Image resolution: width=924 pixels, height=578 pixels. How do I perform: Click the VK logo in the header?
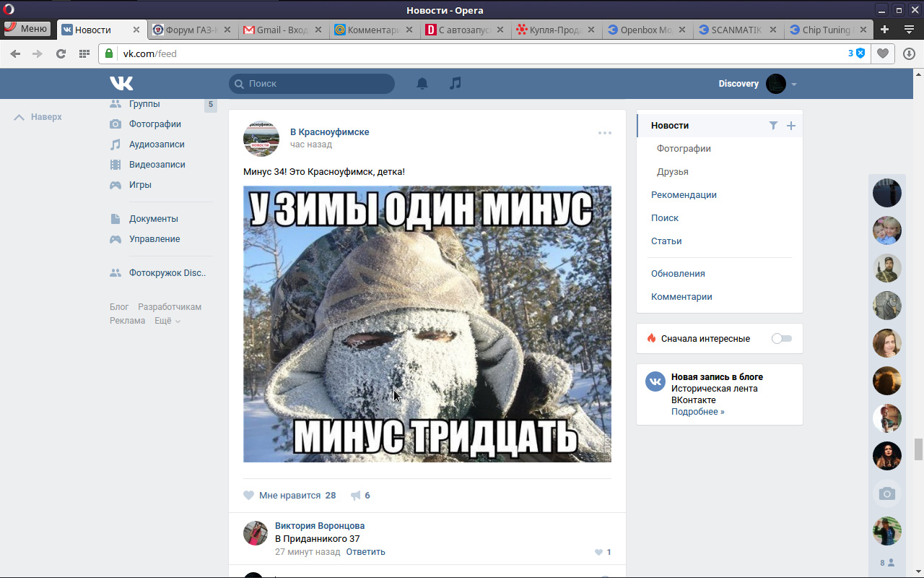(121, 83)
